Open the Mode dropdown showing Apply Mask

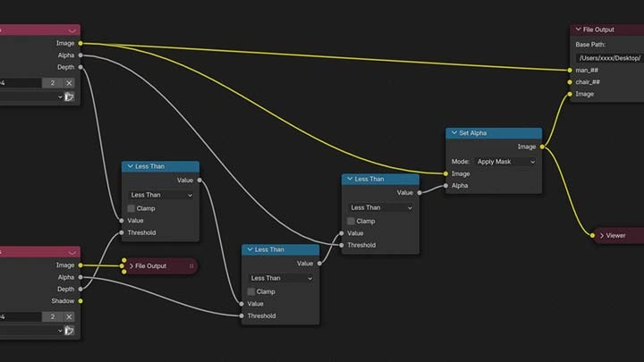click(505, 162)
